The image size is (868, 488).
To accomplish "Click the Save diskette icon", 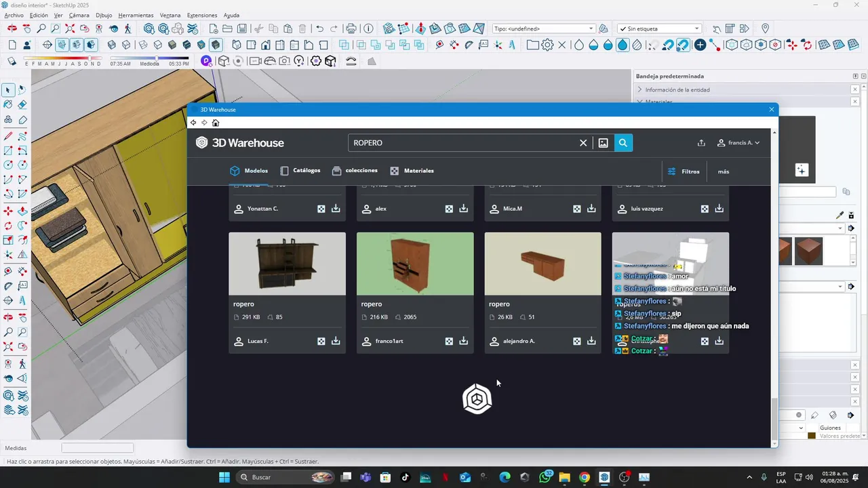I will click(x=242, y=28).
